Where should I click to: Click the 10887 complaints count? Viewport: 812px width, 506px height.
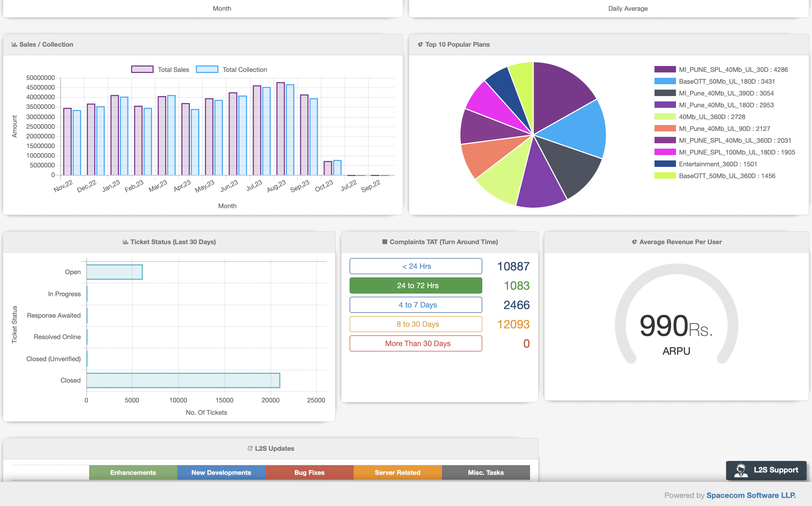tap(513, 266)
